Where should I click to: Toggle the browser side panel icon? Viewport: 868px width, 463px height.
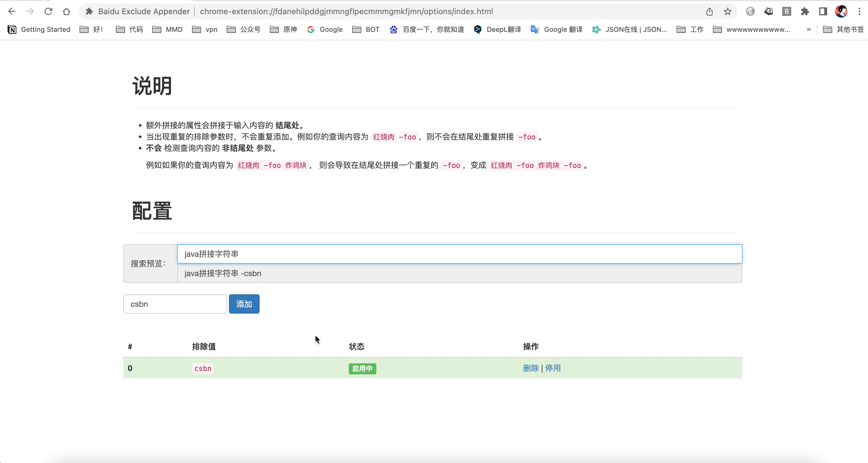pos(823,11)
